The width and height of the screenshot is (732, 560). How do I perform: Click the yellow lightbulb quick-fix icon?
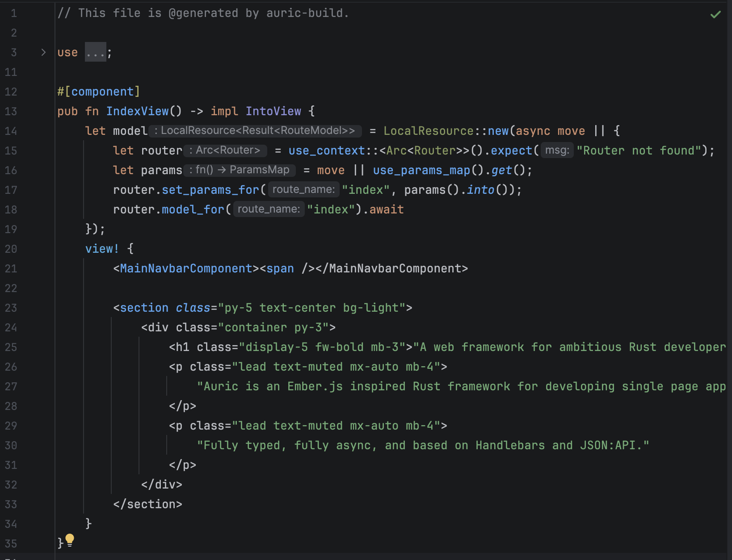click(x=70, y=540)
